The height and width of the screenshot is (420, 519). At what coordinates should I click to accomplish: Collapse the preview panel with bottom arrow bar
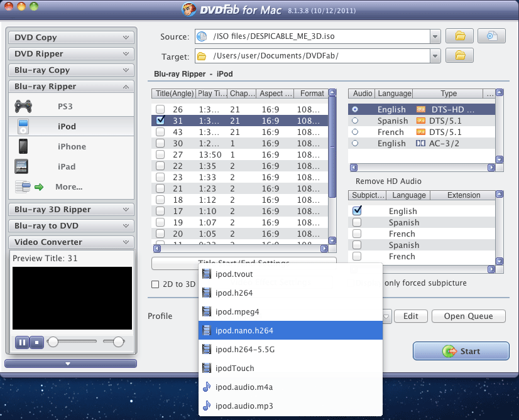(x=70, y=363)
